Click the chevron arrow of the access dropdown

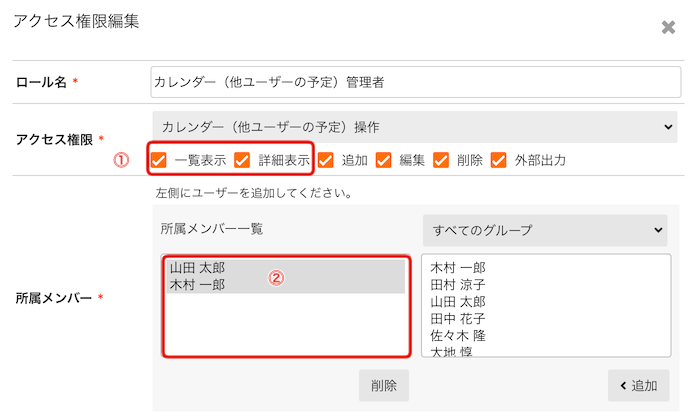click(x=668, y=127)
